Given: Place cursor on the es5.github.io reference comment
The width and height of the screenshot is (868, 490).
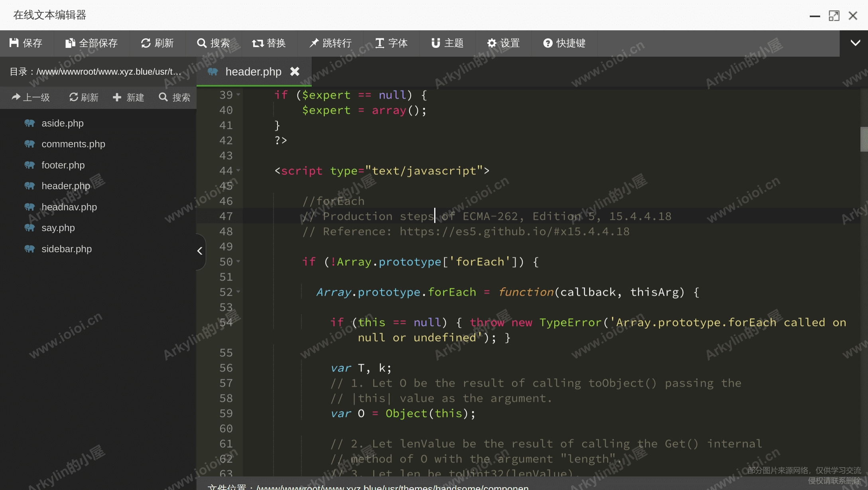Looking at the screenshot, I should coord(466,231).
